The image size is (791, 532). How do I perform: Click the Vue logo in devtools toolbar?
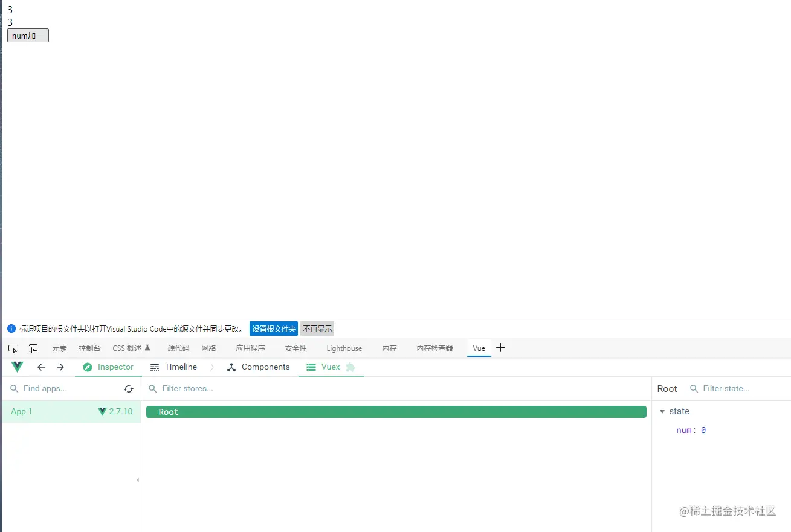point(17,367)
